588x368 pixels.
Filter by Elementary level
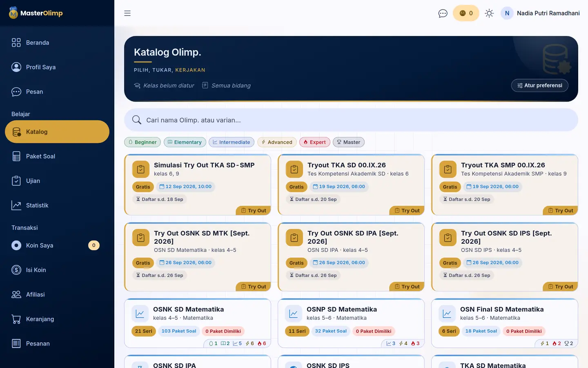[185, 142]
